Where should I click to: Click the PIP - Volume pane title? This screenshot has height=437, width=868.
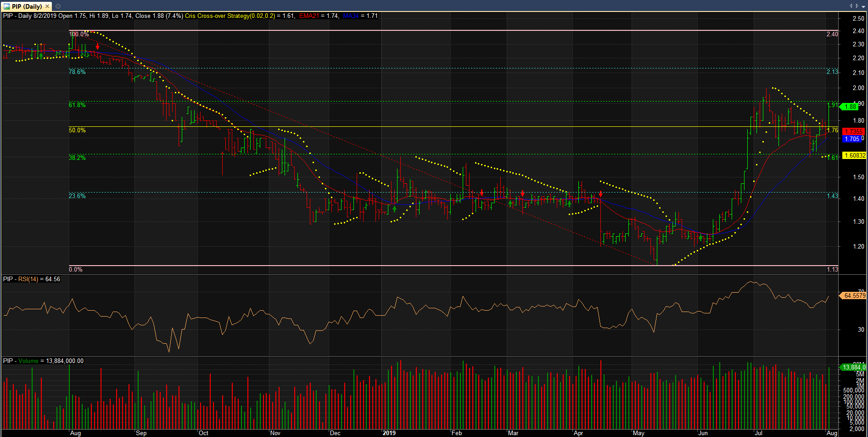pos(43,361)
